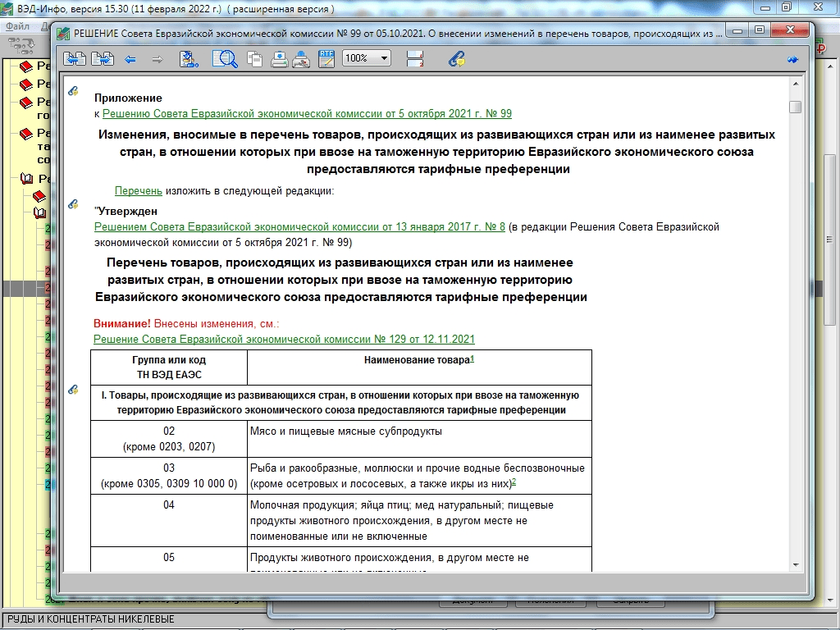The height and width of the screenshot is (630, 840).
Task: Click footnote 2 after "икры из них)"
Action: point(514,482)
